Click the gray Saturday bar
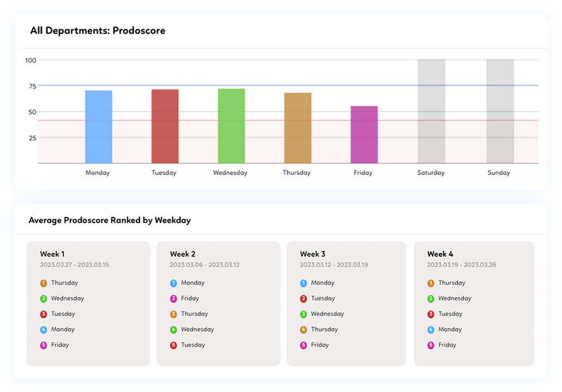The height and width of the screenshot is (392, 562). (x=431, y=111)
